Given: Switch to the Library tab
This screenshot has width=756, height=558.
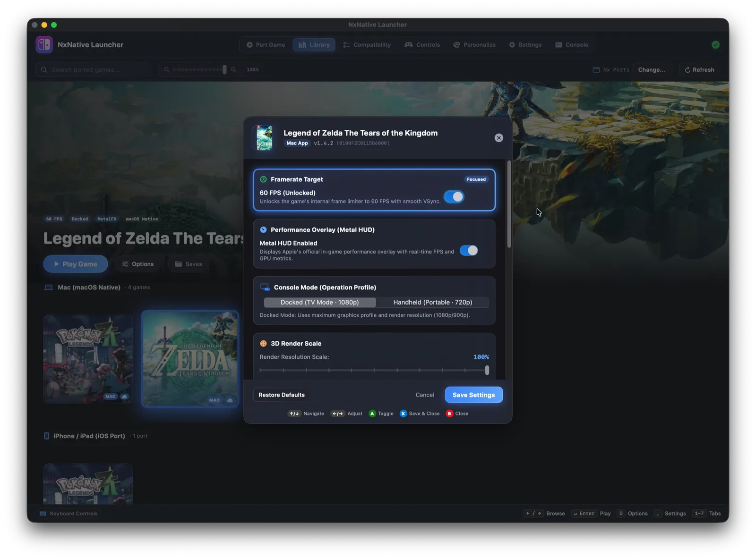Looking at the screenshot, I should pos(314,45).
